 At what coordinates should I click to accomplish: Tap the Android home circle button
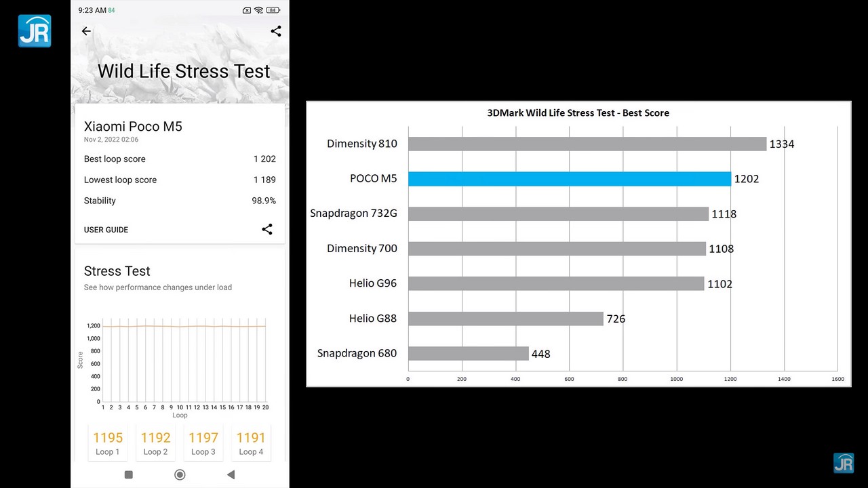pos(180,474)
